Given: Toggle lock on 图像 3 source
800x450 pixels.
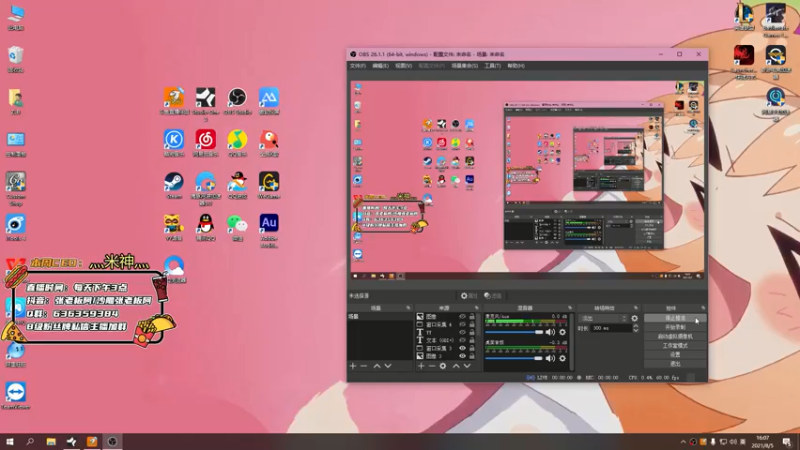Looking at the screenshot, I should click(x=472, y=356).
